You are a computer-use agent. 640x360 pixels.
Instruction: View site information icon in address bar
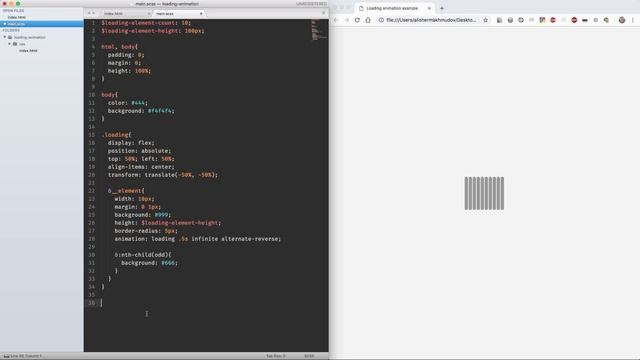coord(381,20)
